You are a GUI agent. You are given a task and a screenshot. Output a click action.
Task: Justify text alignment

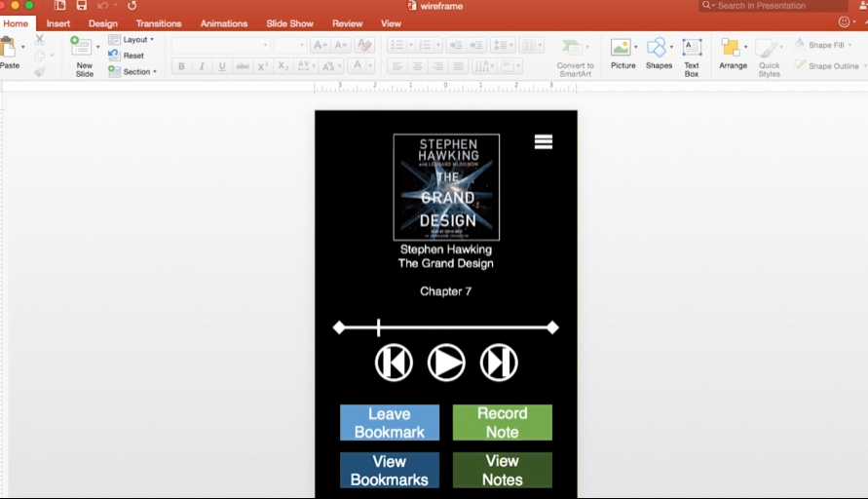click(459, 66)
